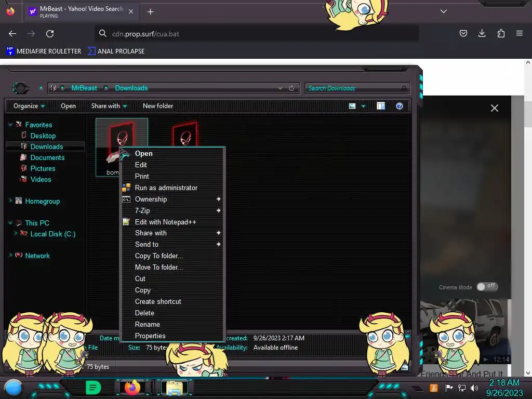The image size is (532, 399).
Task: Open the Windows Start orb
Action: (x=14, y=388)
